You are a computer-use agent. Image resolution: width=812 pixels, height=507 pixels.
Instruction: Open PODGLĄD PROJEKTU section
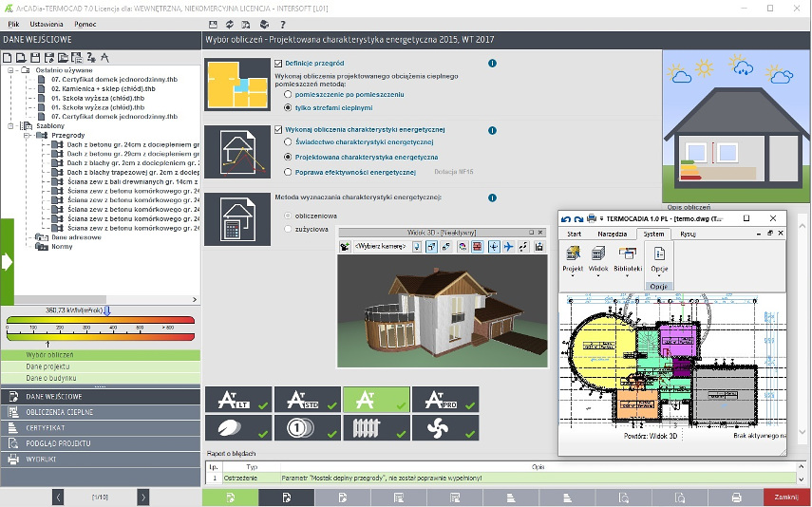101,443
